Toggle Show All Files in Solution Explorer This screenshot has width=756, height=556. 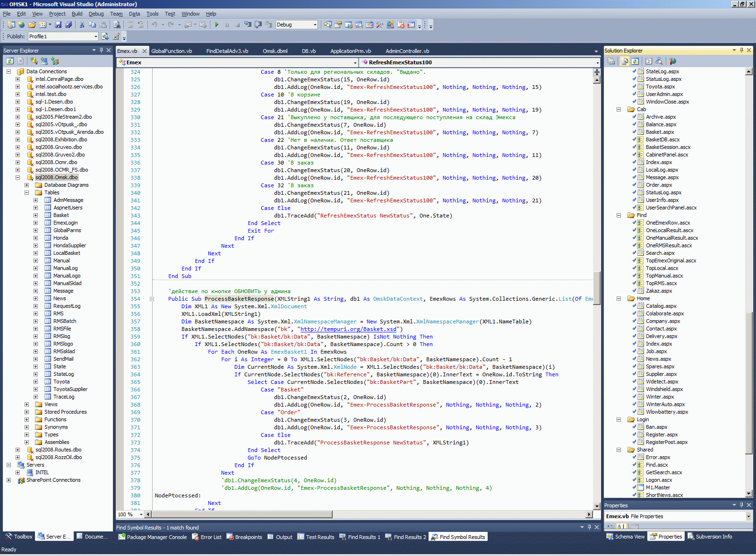pyautogui.click(x=625, y=61)
